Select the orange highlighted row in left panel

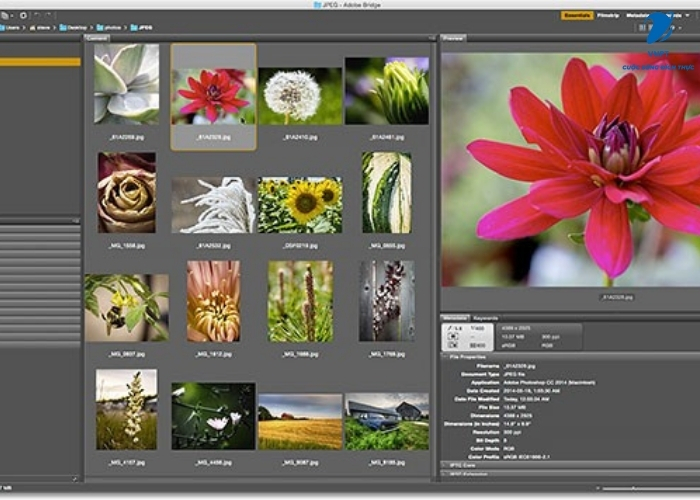tap(40, 62)
